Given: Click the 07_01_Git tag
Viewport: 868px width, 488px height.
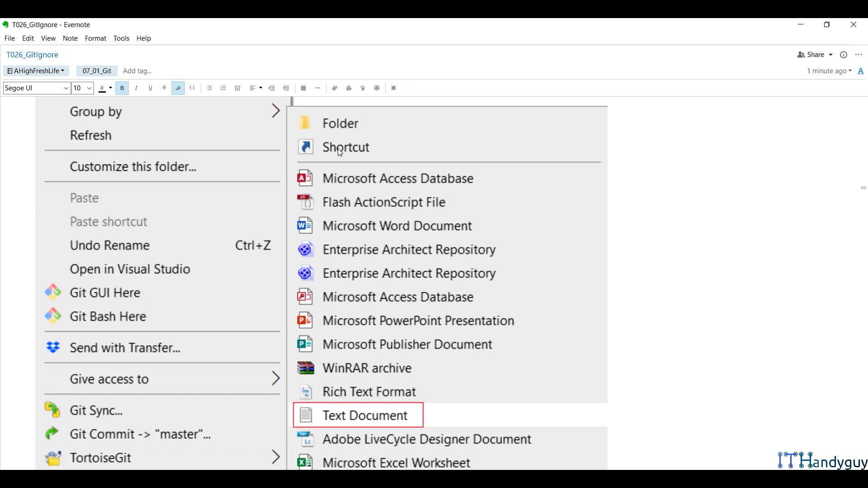Looking at the screenshot, I should 97,71.
